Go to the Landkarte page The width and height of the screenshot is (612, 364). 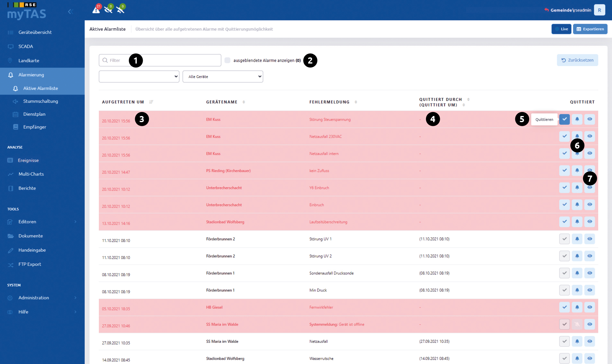[x=29, y=60]
